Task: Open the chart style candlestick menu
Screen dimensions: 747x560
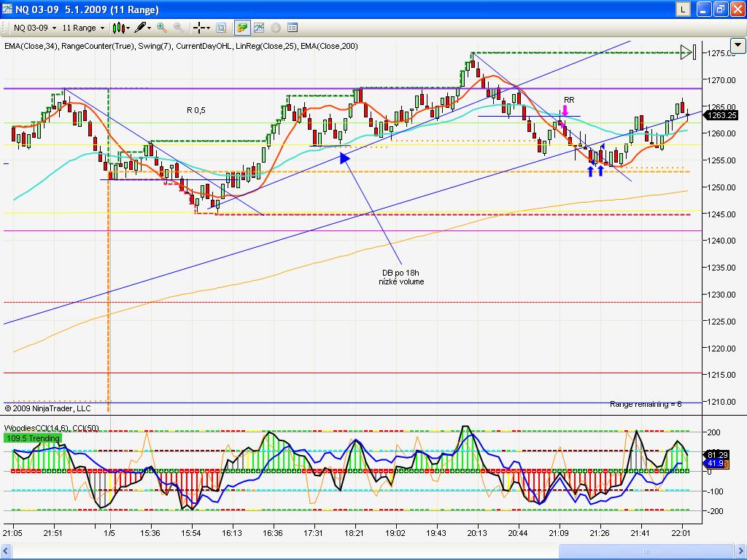Action: click(122, 28)
